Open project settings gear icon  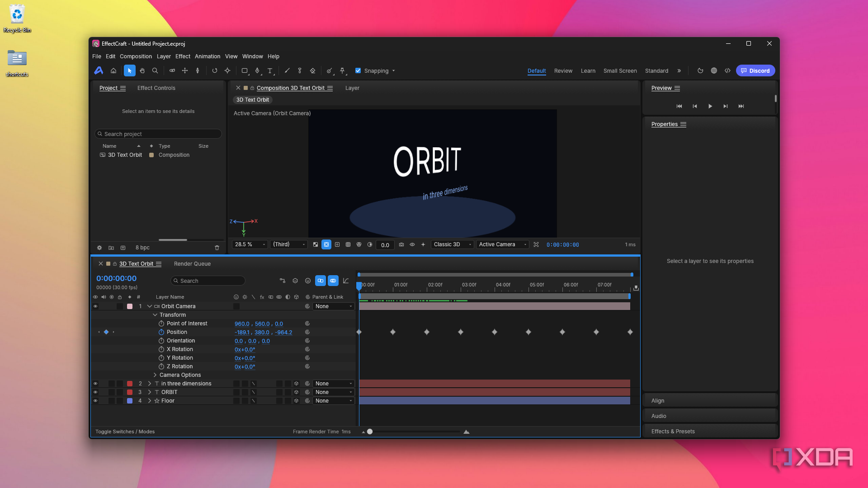pos(99,248)
